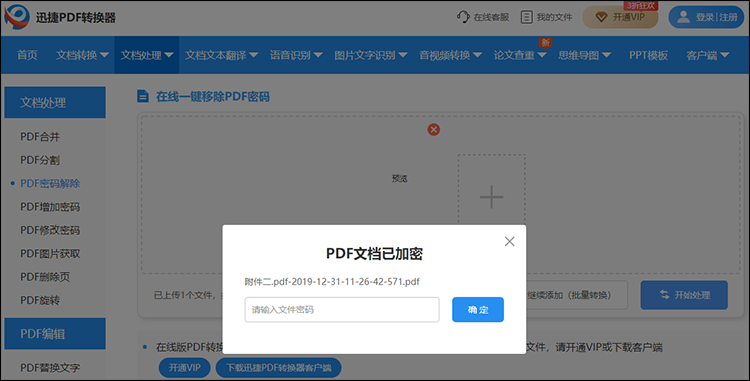Click the document icon beside 在线一键移除PDF密码
Screen dimensions: 750x381
(143, 97)
